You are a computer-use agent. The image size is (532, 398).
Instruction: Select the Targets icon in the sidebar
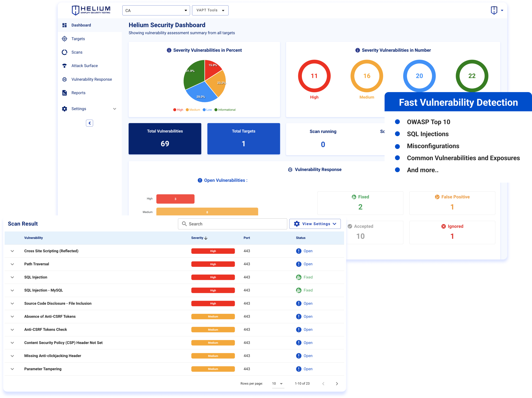64,39
